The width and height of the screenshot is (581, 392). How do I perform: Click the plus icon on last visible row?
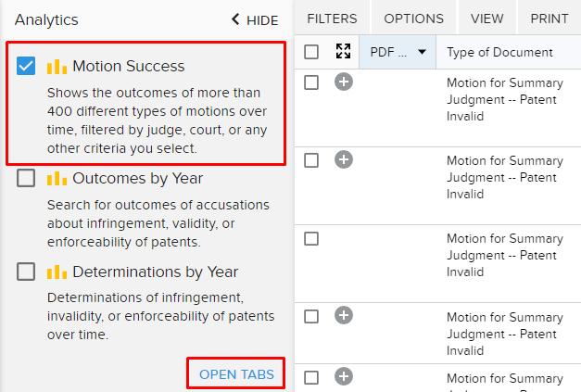[344, 376]
